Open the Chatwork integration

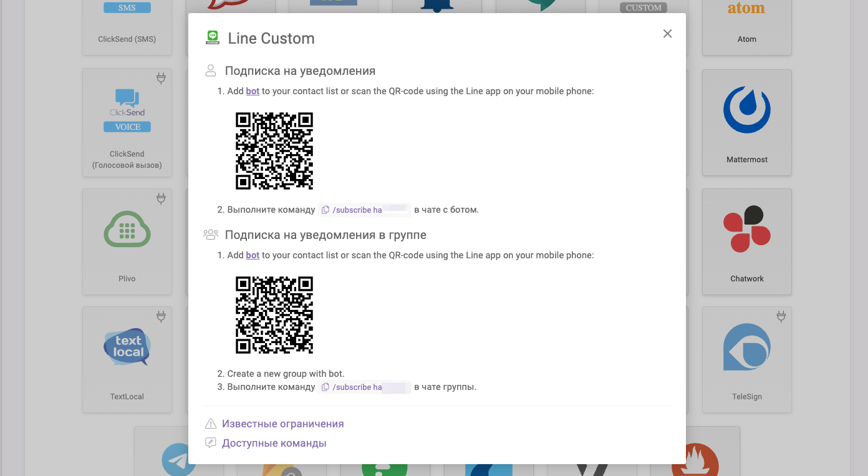click(747, 241)
